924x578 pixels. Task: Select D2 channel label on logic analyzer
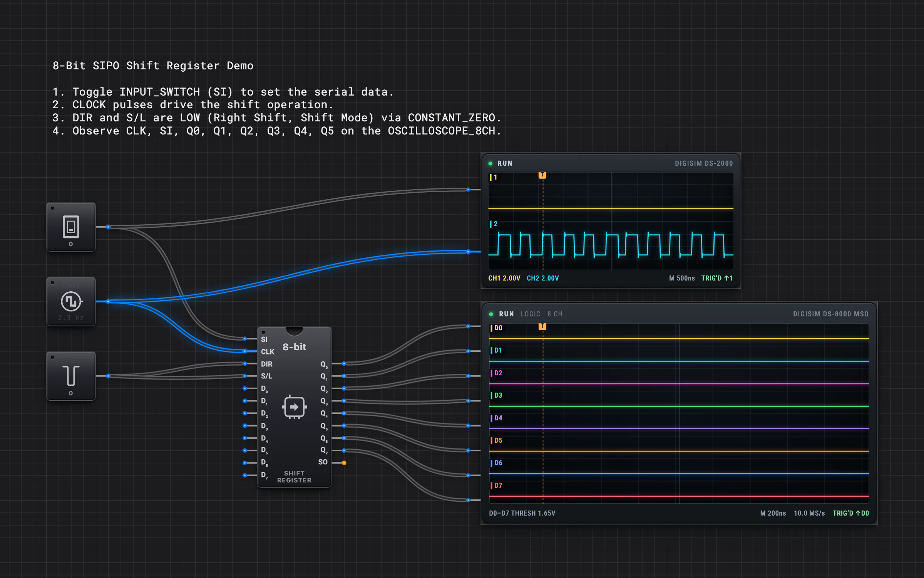click(496, 373)
